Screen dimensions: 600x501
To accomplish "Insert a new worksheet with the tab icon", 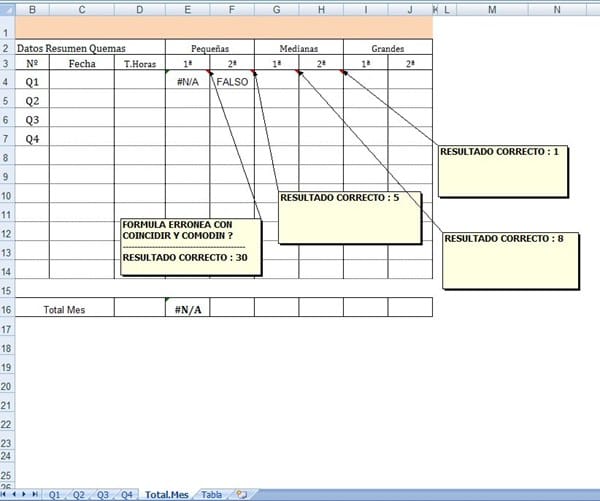I will 241,494.
